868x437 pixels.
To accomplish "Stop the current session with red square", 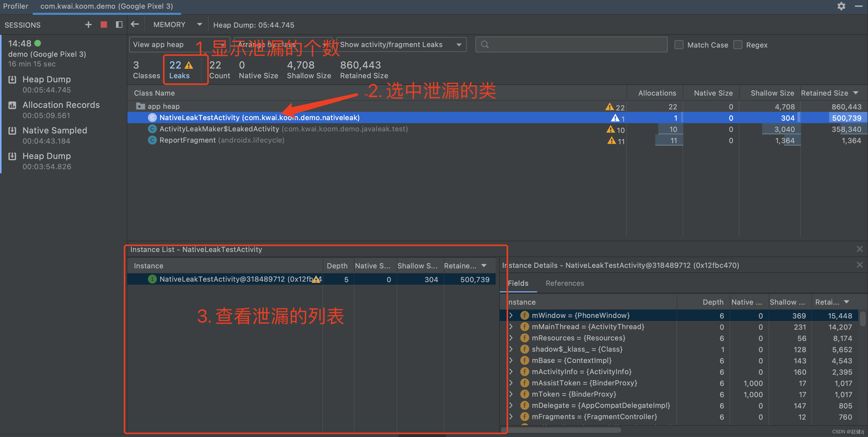I will [x=104, y=25].
